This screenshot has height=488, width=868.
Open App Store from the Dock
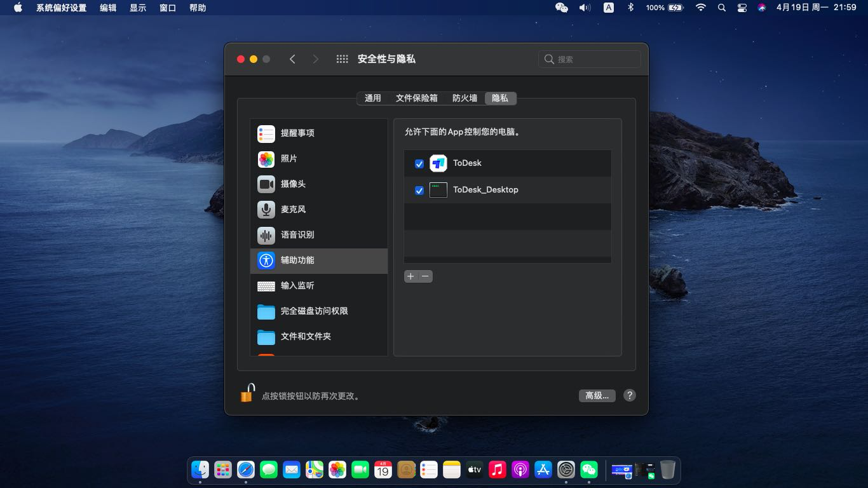point(543,470)
